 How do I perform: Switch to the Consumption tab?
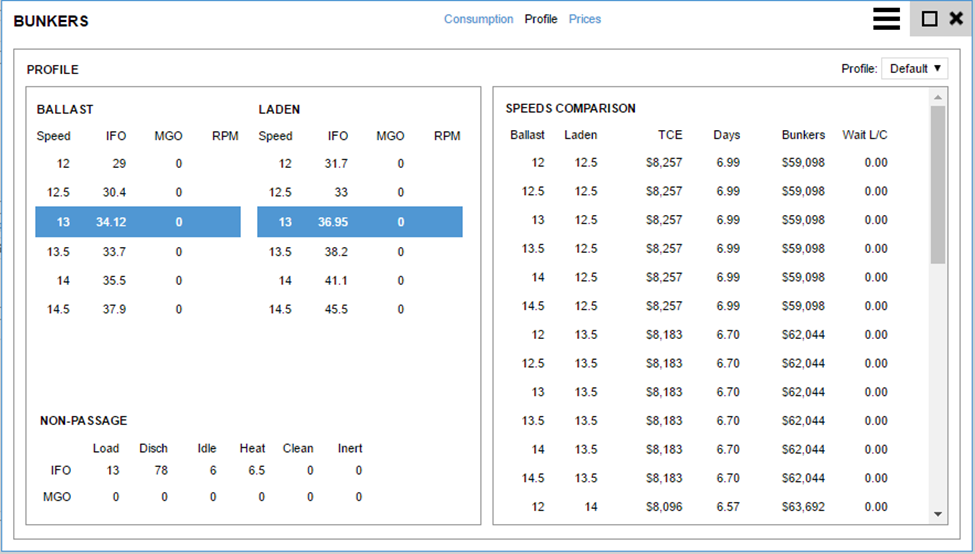click(478, 19)
